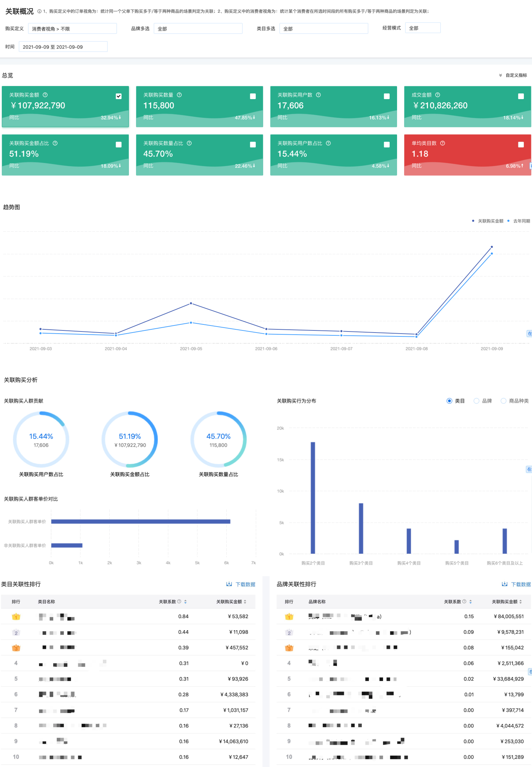Check the 关联购买用户数 card checkbox
532x767 pixels.
(x=386, y=96)
